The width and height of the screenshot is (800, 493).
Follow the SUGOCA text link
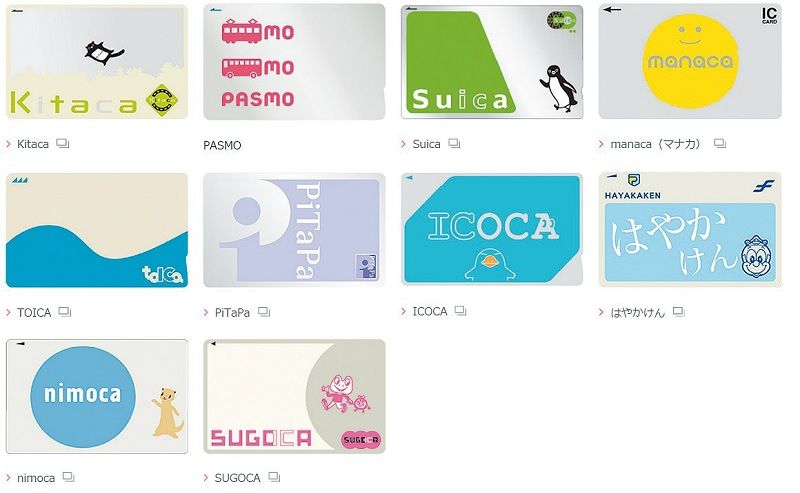pyautogui.click(x=237, y=478)
